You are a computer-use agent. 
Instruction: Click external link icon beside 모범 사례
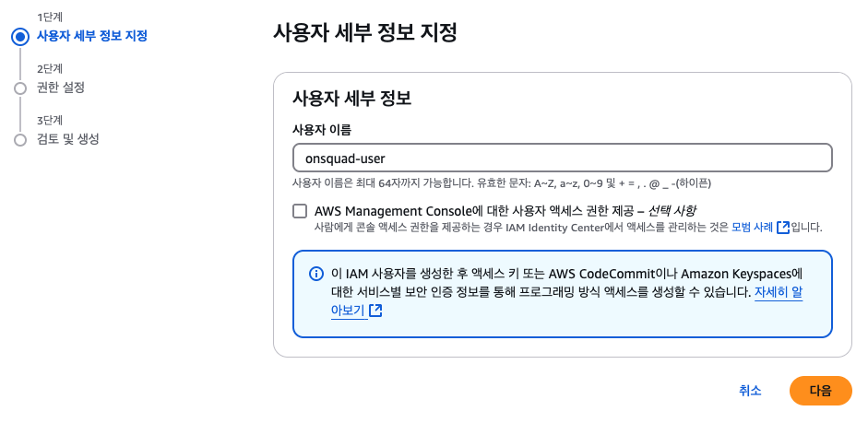(783, 228)
